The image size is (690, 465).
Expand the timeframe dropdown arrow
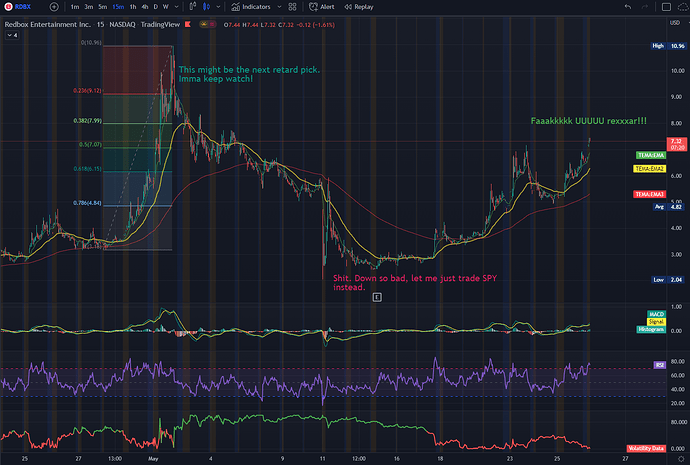[x=176, y=7]
